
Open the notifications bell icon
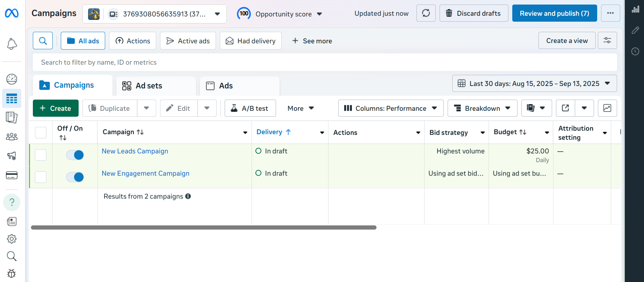[12, 44]
